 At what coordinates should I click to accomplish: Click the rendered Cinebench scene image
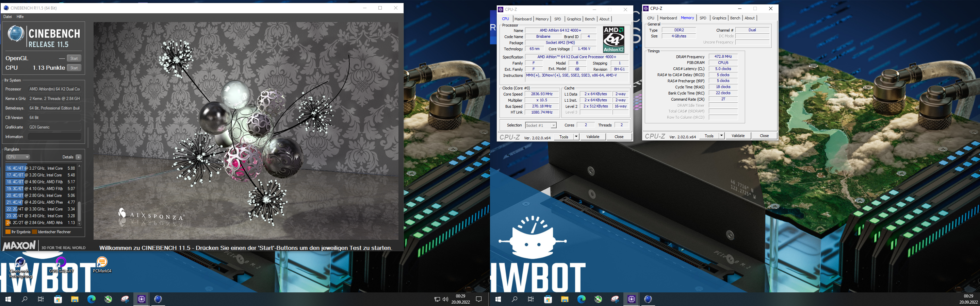[x=246, y=131]
